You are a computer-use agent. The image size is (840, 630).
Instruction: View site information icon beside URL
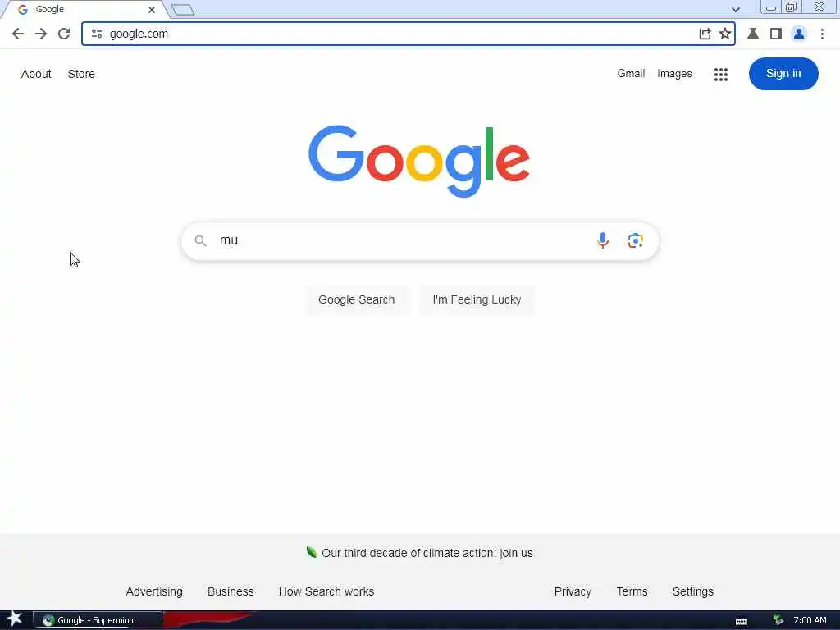click(x=97, y=34)
